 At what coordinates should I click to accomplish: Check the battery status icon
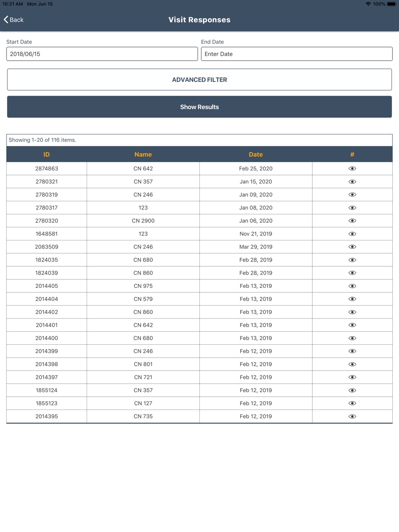(392, 4)
